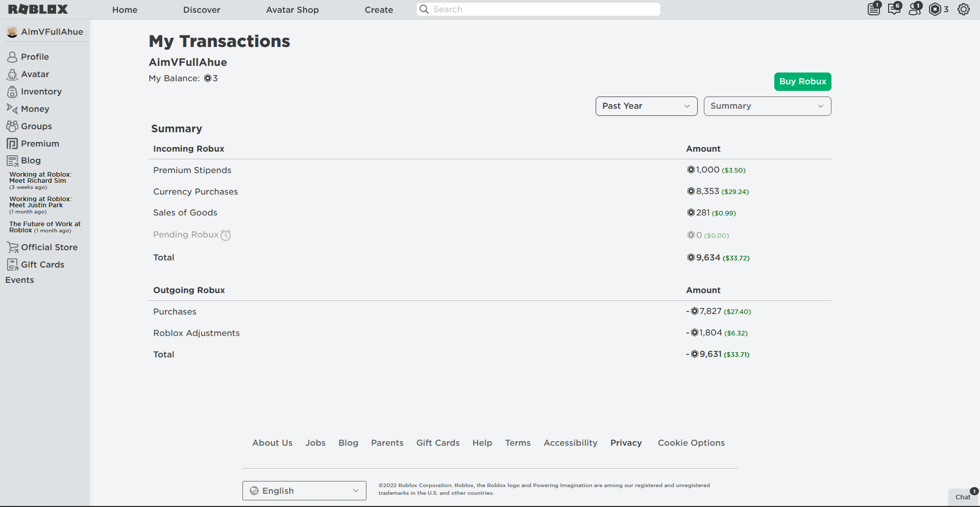Viewport: 980px width, 507px height.
Task: Open Events in the sidebar
Action: click(19, 280)
